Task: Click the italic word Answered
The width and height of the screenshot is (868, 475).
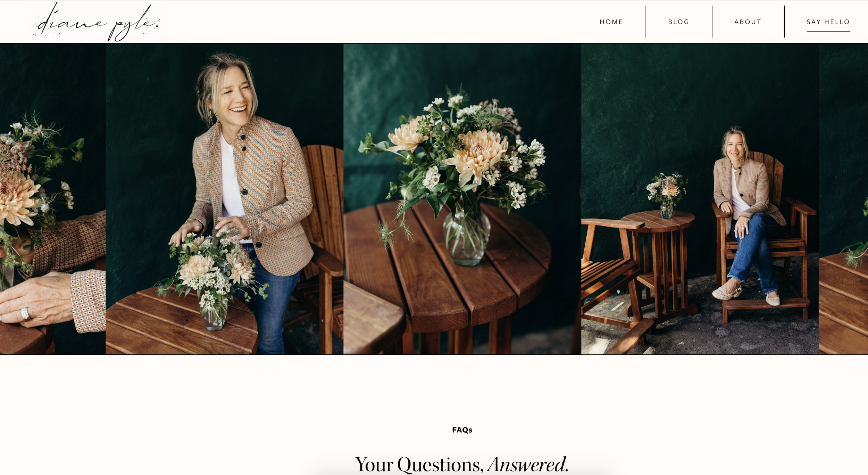Action: [x=528, y=464]
